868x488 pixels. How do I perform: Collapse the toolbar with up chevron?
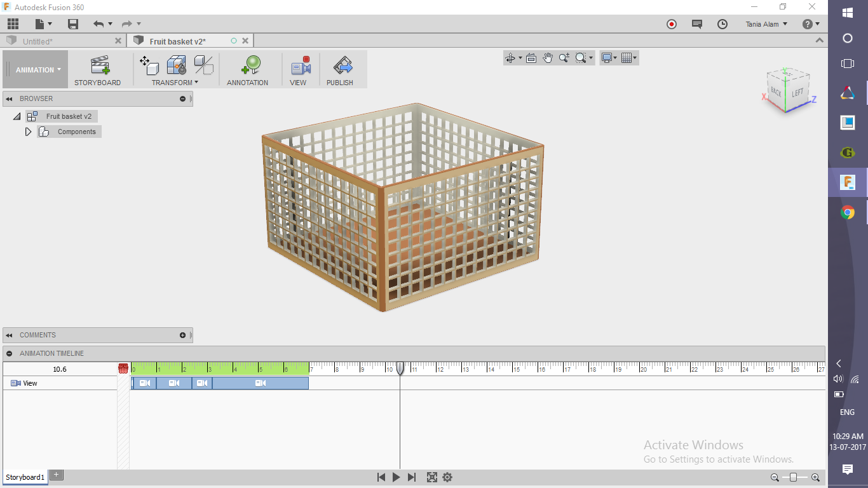coord(819,40)
